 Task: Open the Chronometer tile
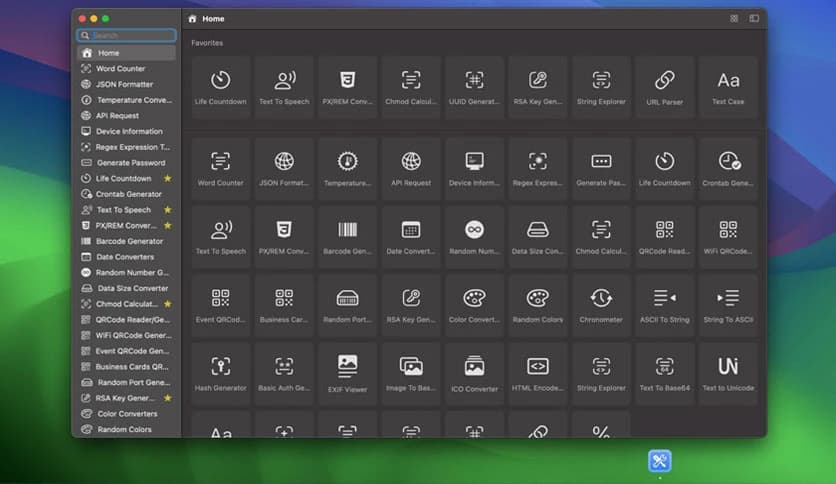click(601, 303)
